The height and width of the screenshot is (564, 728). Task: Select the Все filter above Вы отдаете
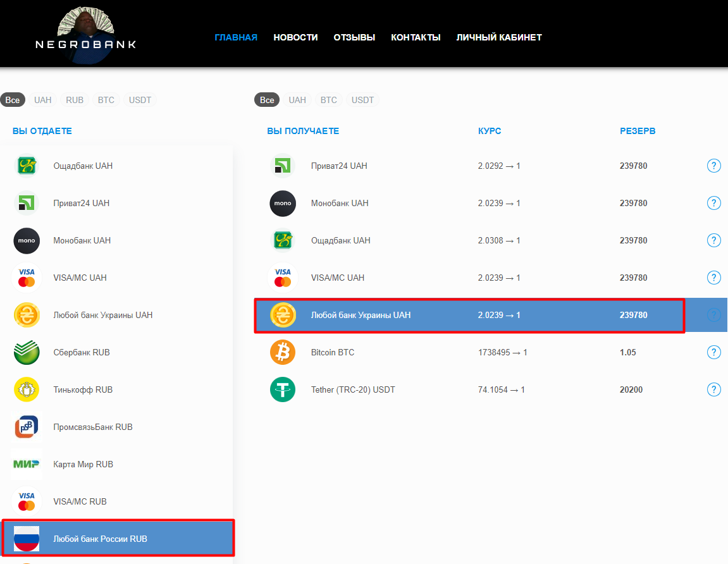tap(13, 100)
